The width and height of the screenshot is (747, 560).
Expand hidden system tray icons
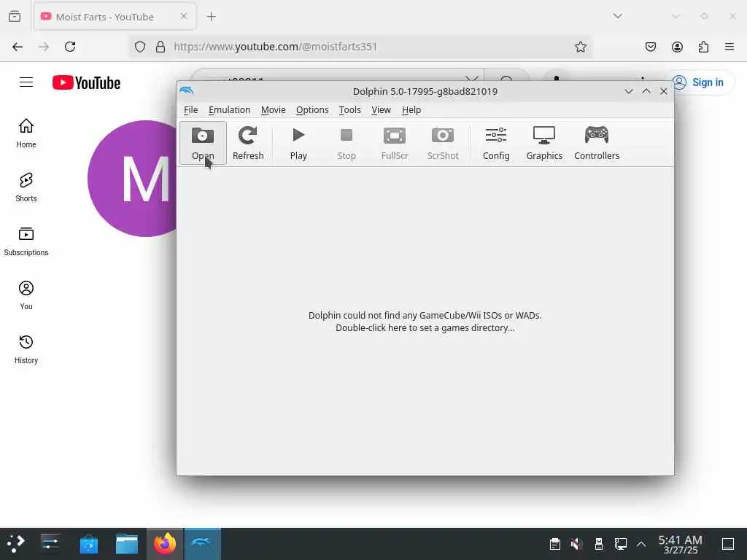tap(641, 544)
